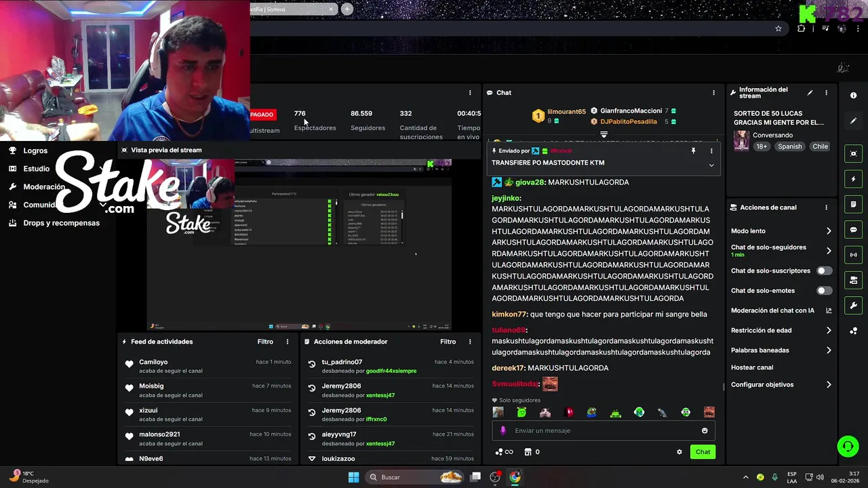Screen dimensions: 868x488
Task: Toggle the notes document widget icon
Action: coord(853,205)
